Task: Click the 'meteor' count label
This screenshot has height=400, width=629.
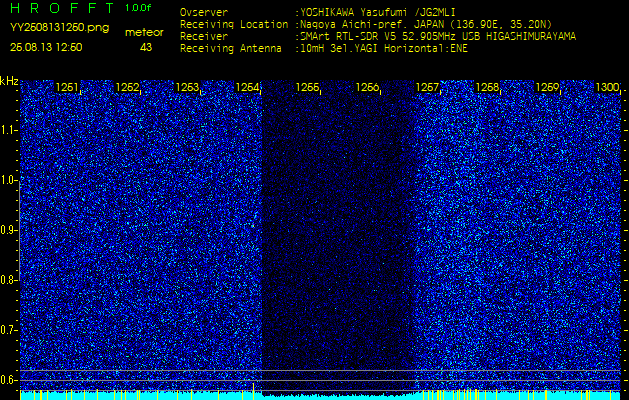Action: point(144,33)
